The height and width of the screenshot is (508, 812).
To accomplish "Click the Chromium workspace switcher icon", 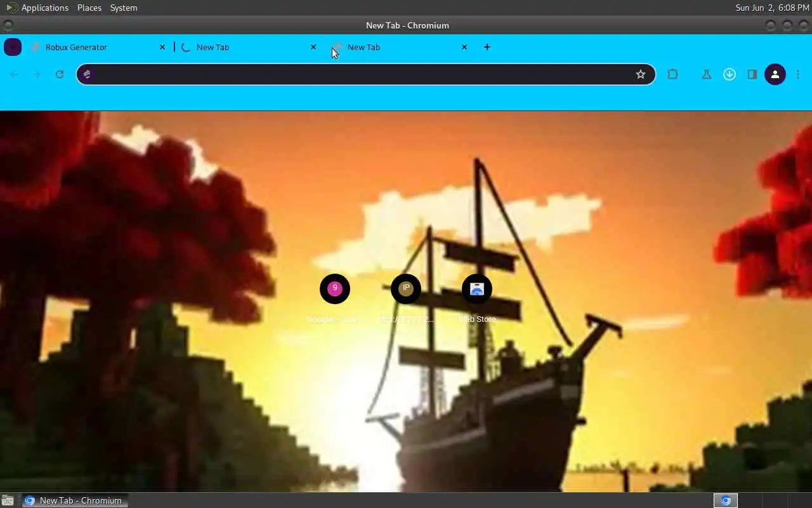I will (726, 500).
